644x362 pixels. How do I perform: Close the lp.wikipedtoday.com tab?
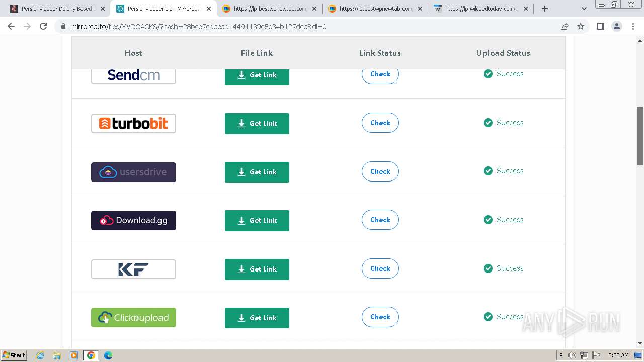pos(526,9)
